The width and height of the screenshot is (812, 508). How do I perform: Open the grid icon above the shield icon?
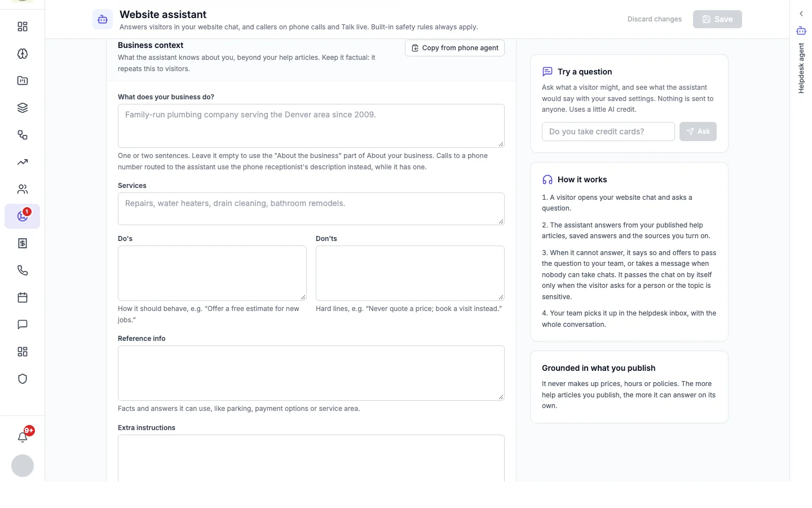point(23,352)
